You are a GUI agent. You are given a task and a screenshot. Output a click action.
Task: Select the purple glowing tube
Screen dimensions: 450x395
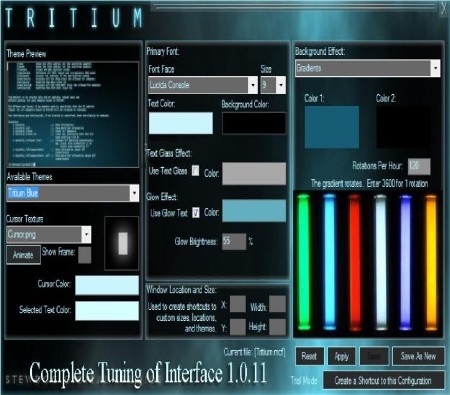[405, 262]
